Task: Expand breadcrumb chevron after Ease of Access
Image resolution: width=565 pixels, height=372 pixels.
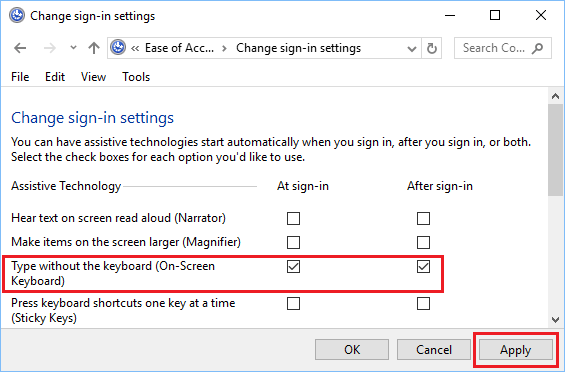Action: pyautogui.click(x=224, y=48)
